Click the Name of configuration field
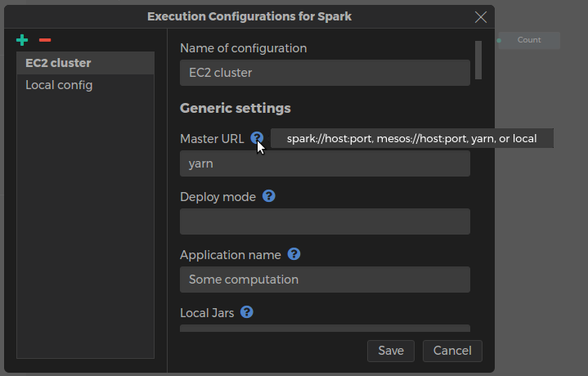This screenshot has height=376, width=588. (x=325, y=73)
